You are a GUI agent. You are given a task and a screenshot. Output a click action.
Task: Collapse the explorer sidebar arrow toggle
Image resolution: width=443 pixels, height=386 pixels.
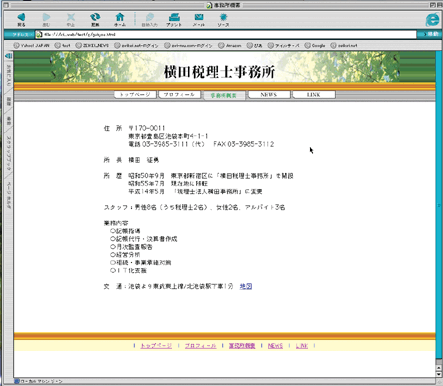point(9,56)
